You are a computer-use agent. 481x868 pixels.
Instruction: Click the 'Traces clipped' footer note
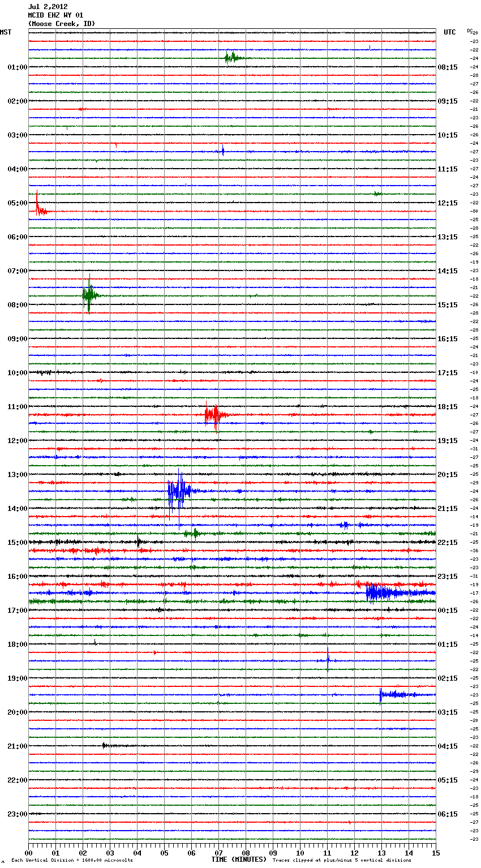click(x=342, y=861)
